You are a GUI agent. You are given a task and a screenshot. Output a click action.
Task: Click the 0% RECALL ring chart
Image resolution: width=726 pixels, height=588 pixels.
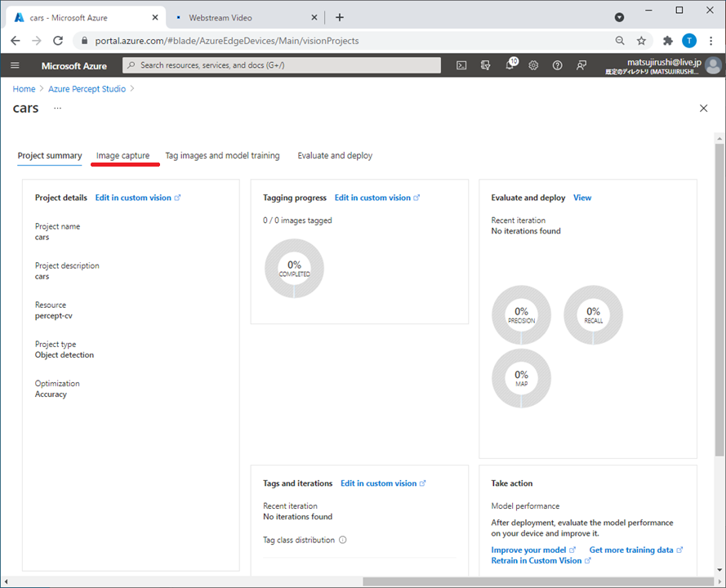pyautogui.click(x=593, y=315)
